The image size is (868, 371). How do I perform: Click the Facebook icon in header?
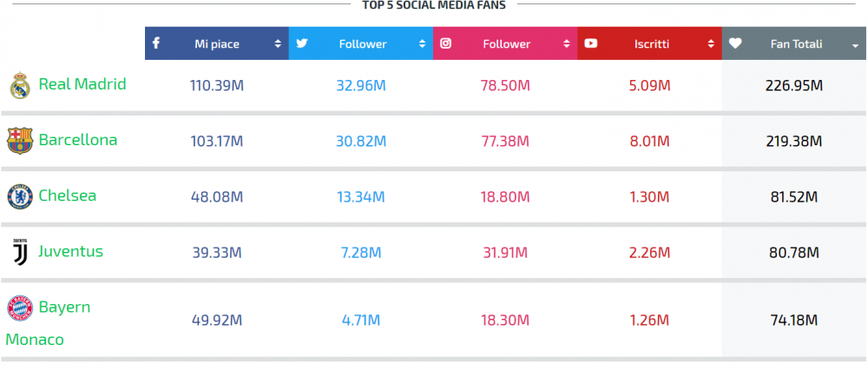(x=156, y=43)
